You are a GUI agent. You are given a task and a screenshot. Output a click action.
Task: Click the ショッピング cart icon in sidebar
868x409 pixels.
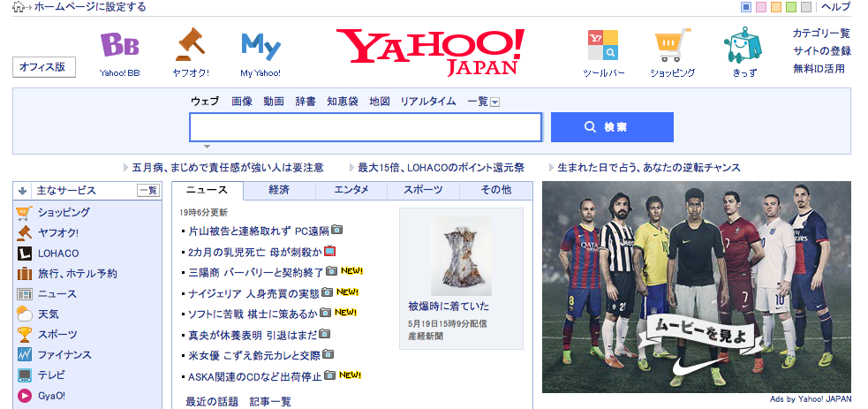(25, 213)
